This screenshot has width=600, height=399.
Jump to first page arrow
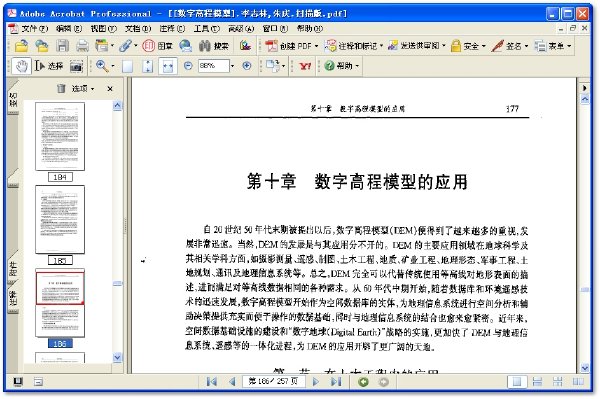click(212, 381)
